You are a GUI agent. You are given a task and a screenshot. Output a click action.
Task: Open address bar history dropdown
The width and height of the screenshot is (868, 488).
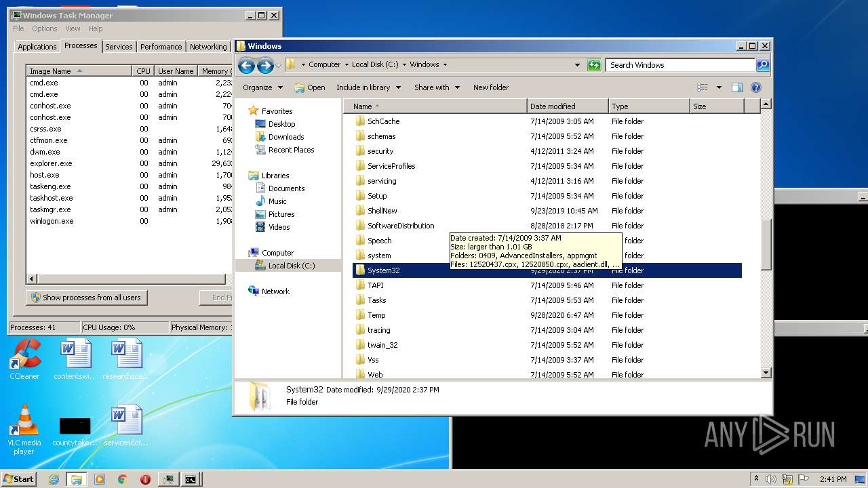tap(577, 65)
